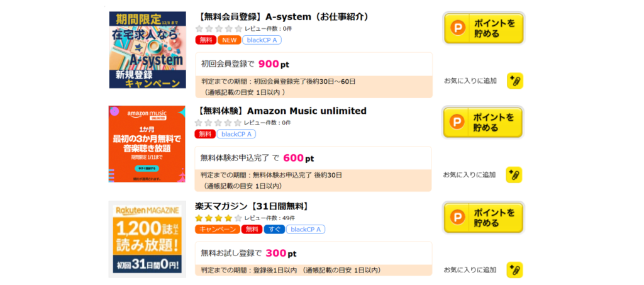Open 楽天マガジン 31日間無料 title link

coord(252,206)
